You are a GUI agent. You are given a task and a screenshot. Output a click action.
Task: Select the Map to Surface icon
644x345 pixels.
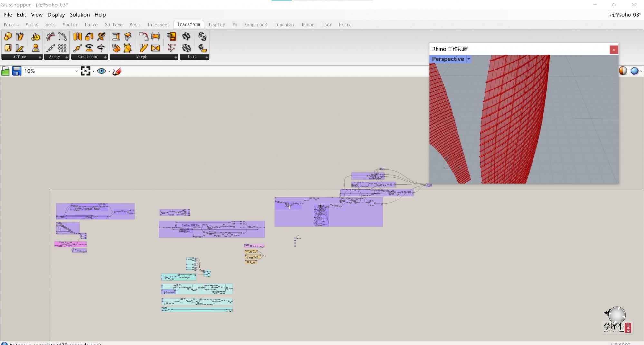pos(171,36)
